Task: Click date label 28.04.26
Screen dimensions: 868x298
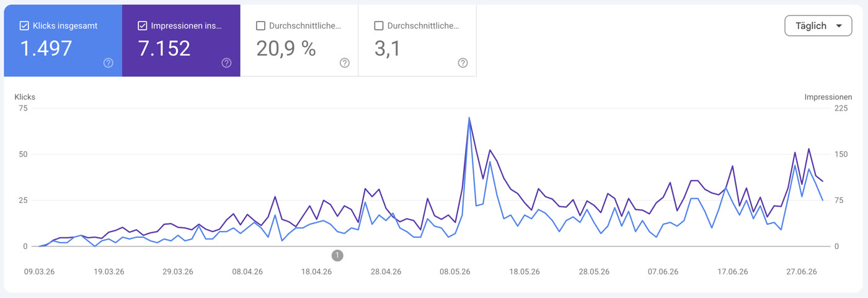Action: 386,272
